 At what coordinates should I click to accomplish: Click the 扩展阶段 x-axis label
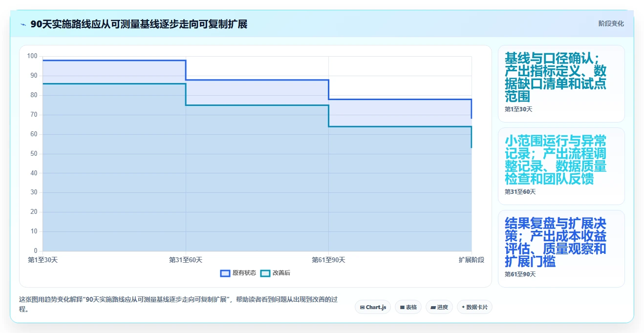[472, 260]
